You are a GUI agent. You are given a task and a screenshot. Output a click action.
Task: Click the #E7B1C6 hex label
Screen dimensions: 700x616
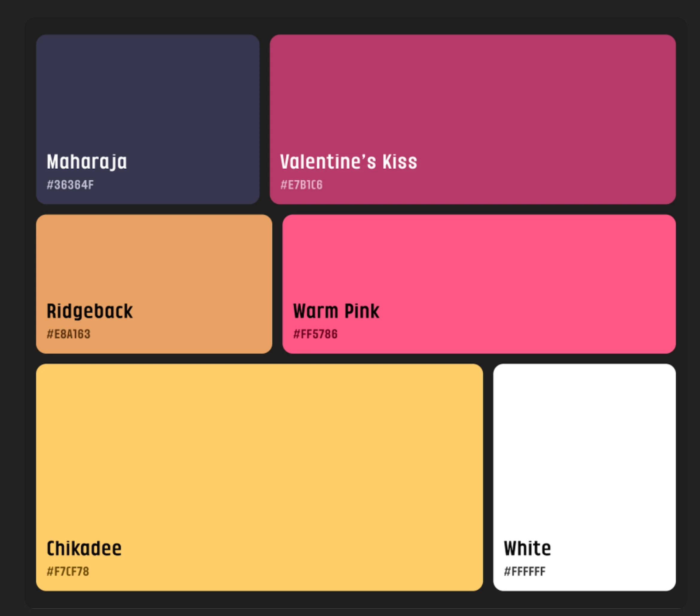click(x=301, y=185)
